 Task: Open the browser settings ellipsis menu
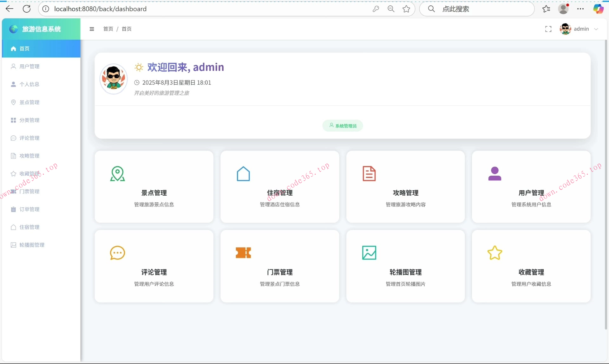(x=580, y=9)
